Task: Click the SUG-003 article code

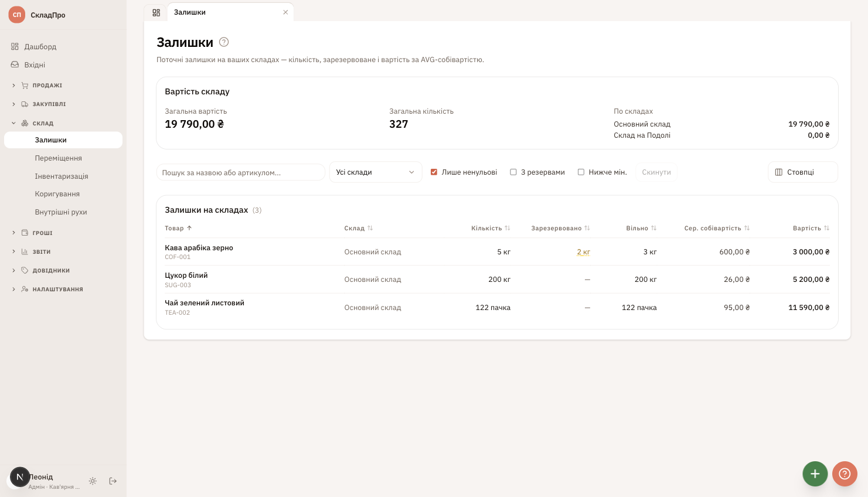Action: pyautogui.click(x=178, y=285)
